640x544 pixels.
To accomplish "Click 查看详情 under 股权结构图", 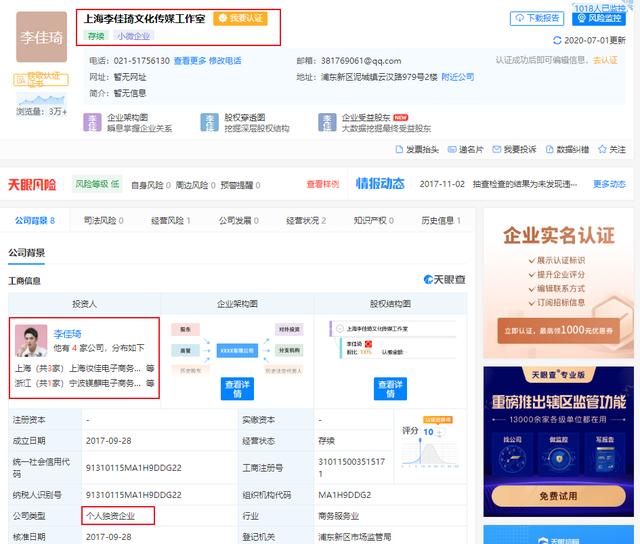I will 390,389.
